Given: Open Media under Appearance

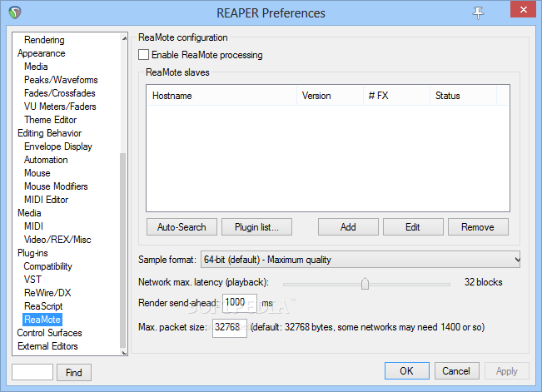Looking at the screenshot, I should tap(36, 67).
